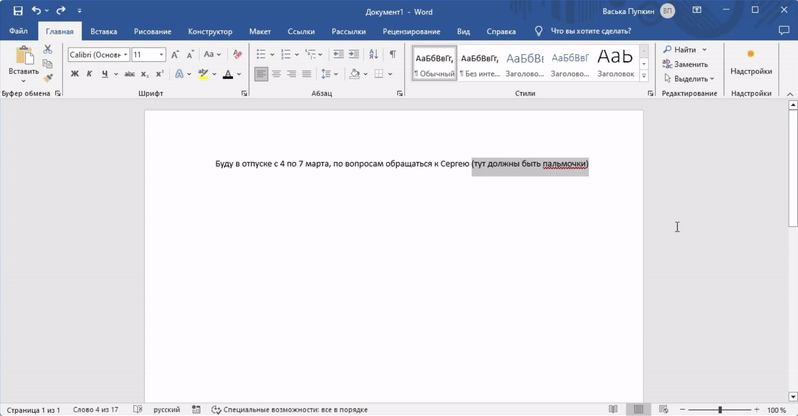Clear all formatting with the eraser icon
This screenshot has height=416, width=798.
(x=237, y=55)
